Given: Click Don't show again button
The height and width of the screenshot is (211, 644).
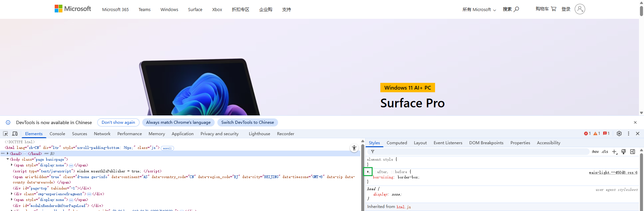Looking at the screenshot, I should coord(118,122).
